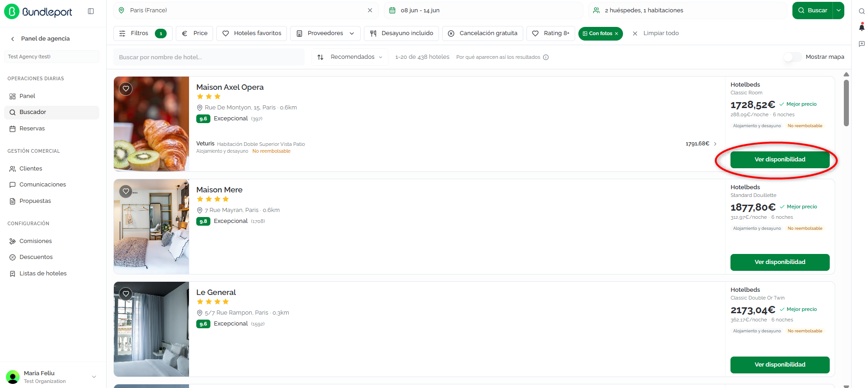
Task: Clear the Paris (France) destination
Action: 370,10
